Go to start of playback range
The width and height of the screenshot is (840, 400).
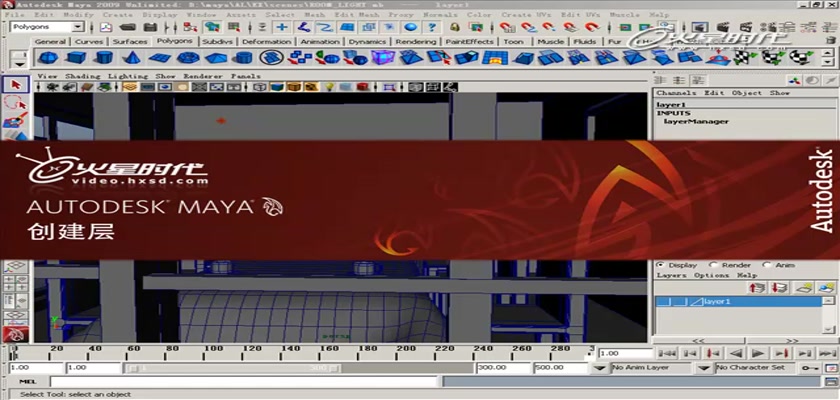[x=666, y=353]
